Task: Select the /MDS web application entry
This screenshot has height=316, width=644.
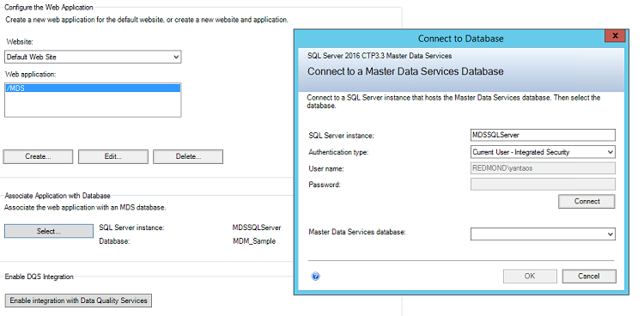Action: coord(93,88)
